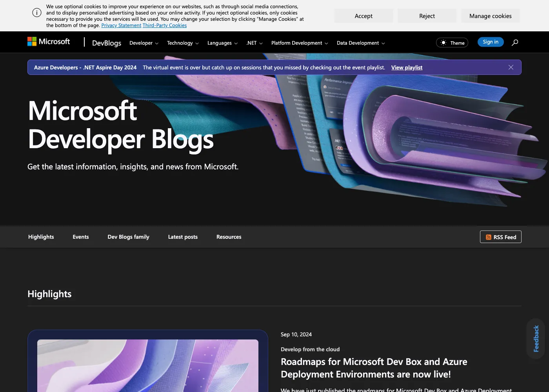Open the Dev Blogs family tab
The width and height of the screenshot is (549, 392).
pos(129,237)
